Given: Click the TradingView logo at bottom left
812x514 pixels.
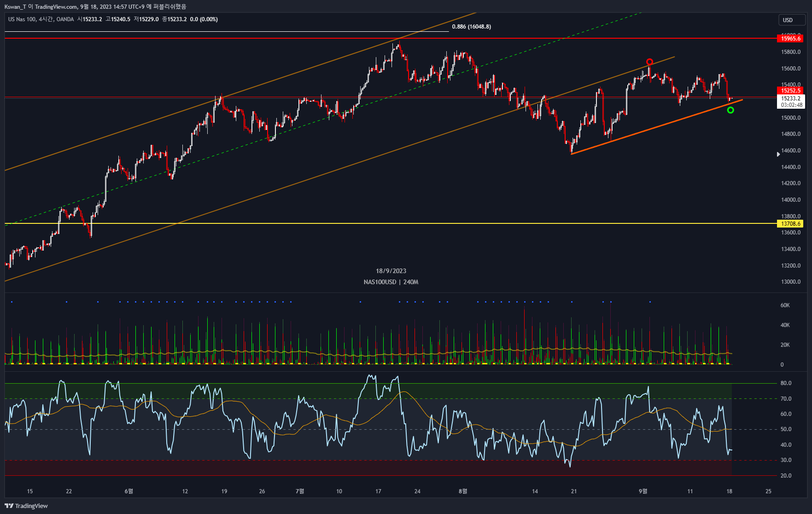Looking at the screenshot, I should (26, 506).
